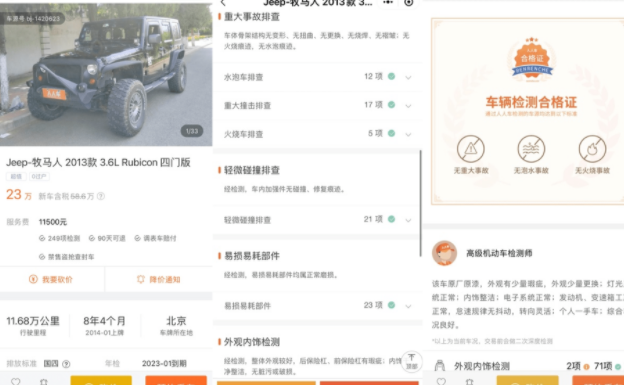Tap the green status dot on the 易损易耗部件 row
624x385 pixels.
pos(392,305)
